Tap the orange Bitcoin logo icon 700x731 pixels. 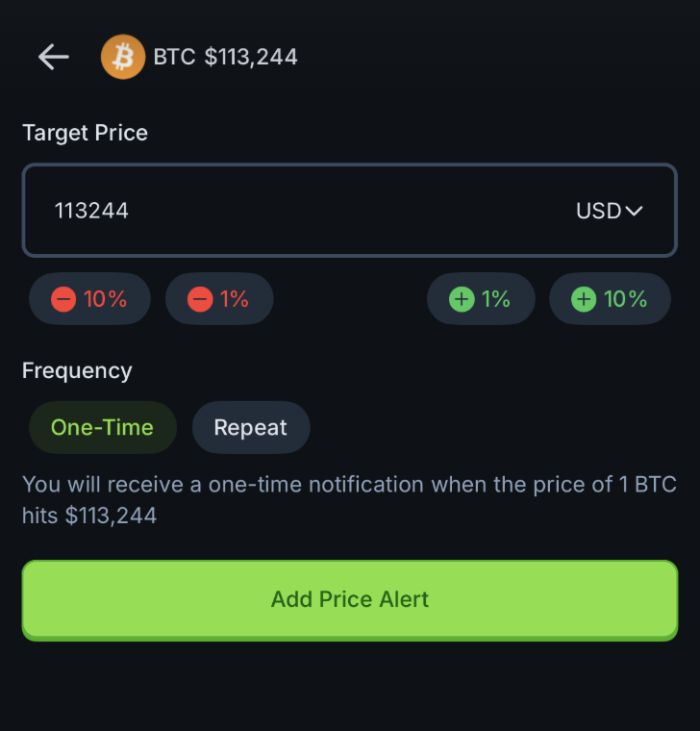(123, 57)
